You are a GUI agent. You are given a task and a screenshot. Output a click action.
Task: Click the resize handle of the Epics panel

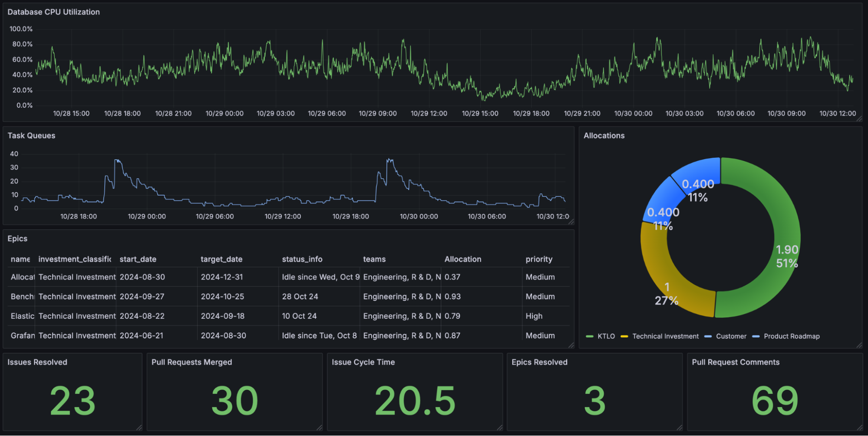coord(571,345)
